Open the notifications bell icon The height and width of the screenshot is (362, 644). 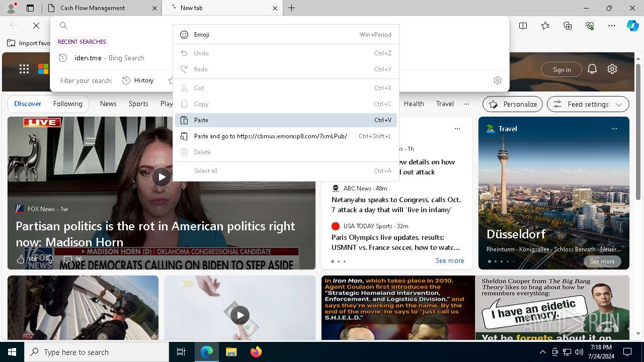[x=592, y=69]
